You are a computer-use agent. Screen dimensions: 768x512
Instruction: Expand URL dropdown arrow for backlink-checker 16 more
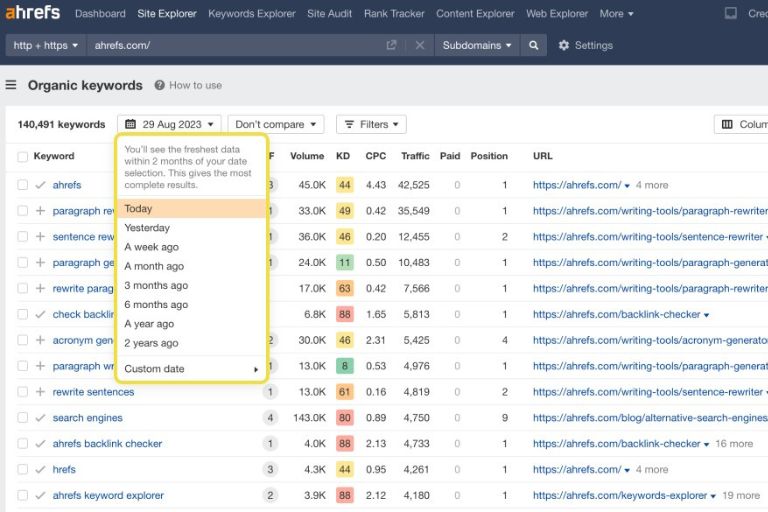pos(706,444)
